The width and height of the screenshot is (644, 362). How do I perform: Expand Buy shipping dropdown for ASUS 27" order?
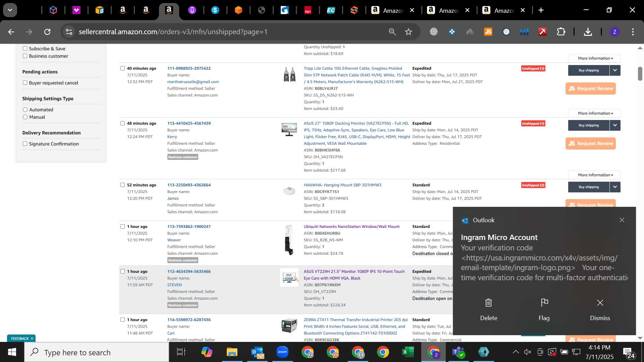point(615,125)
